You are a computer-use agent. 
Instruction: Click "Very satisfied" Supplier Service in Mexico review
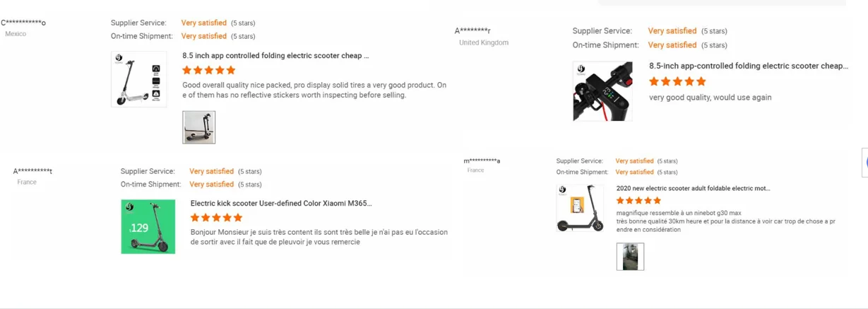[203, 23]
